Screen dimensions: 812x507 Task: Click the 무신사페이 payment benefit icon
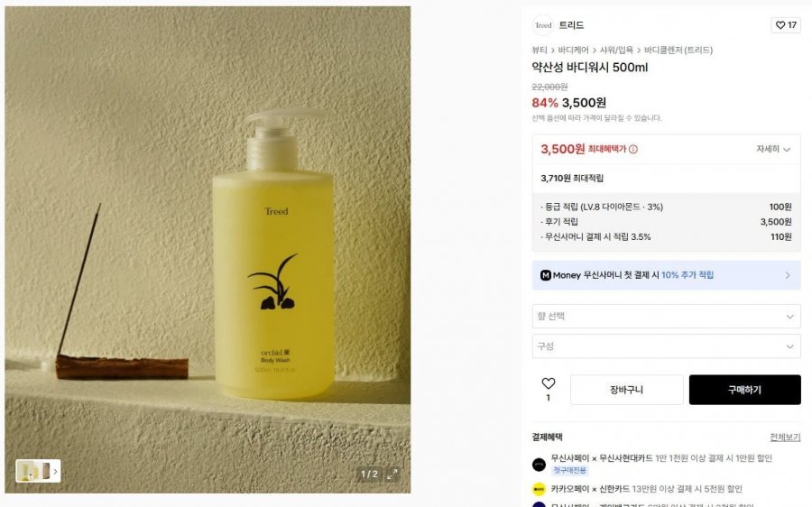[540, 464]
